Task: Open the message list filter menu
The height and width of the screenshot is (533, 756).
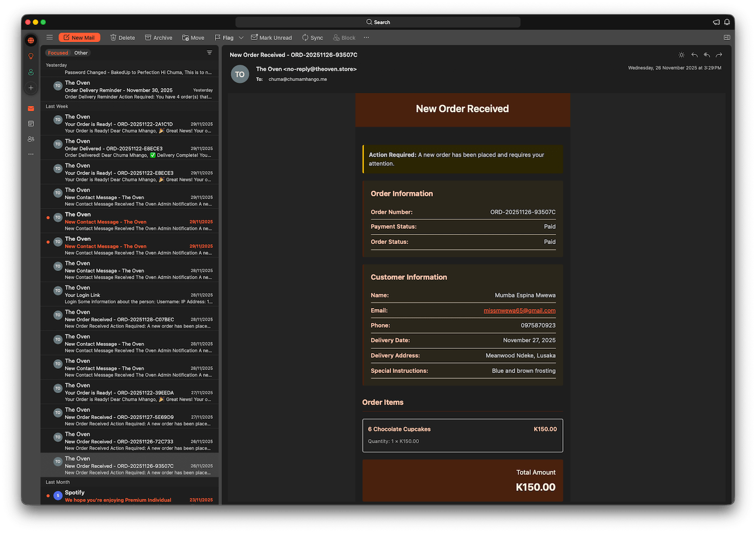Action: (210, 53)
